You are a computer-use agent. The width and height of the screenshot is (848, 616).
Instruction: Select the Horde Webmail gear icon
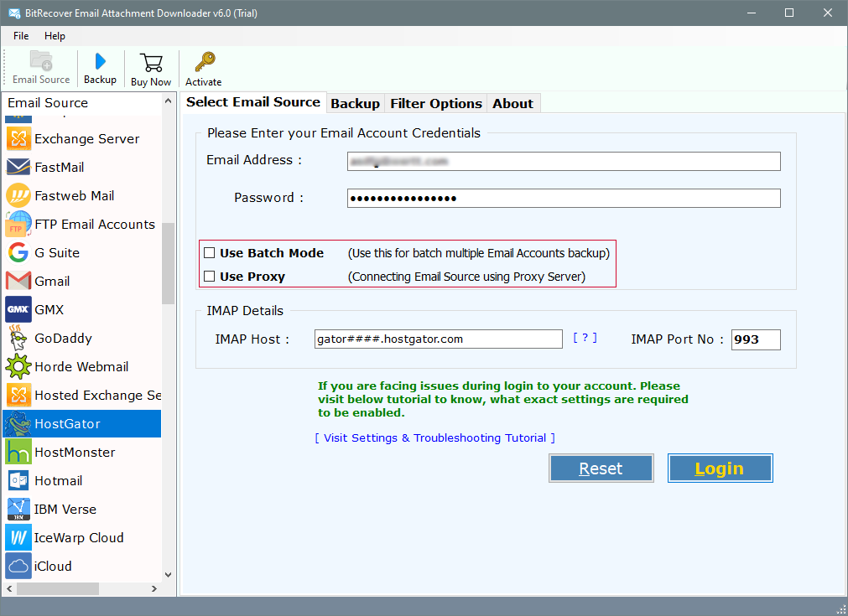pyautogui.click(x=18, y=366)
